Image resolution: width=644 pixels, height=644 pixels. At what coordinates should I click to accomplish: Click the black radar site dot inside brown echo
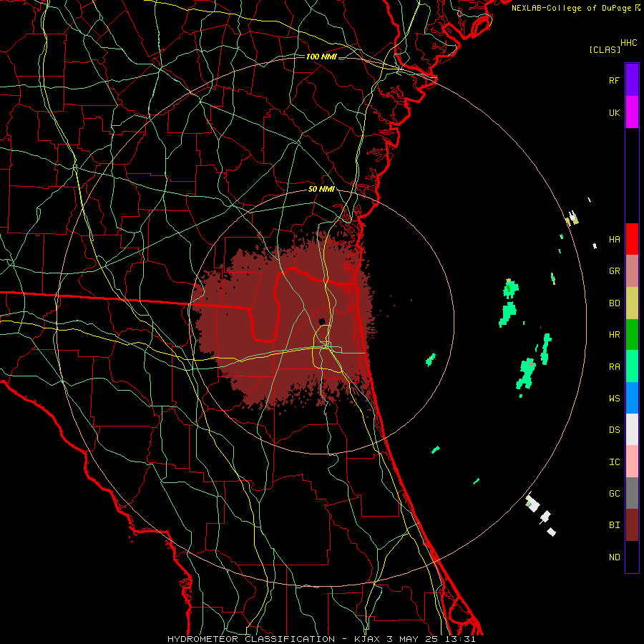tap(322, 321)
